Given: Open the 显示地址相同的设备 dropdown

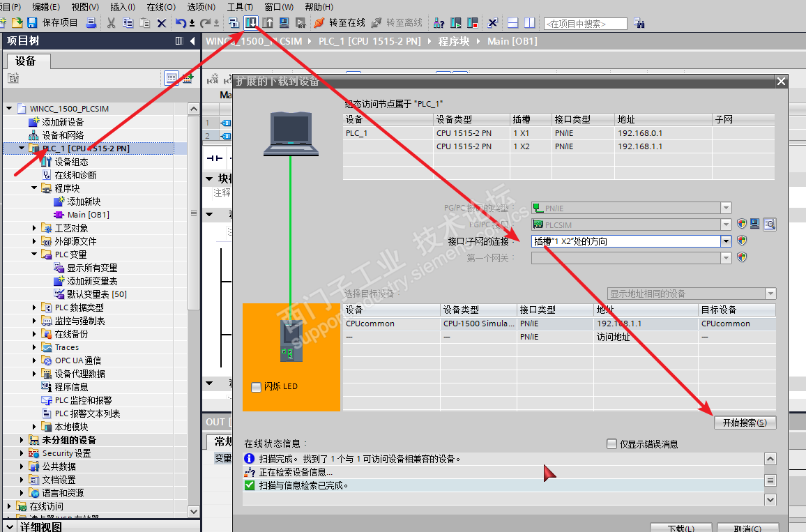Looking at the screenshot, I should 770,294.
